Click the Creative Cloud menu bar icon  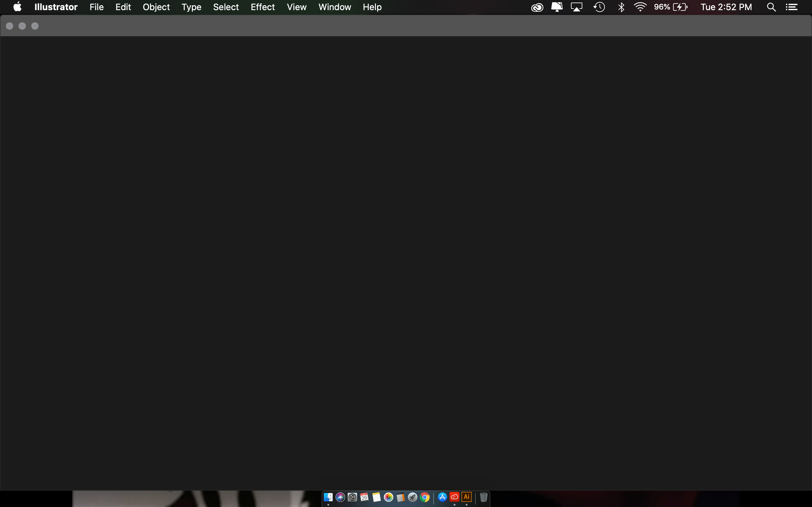(537, 7)
